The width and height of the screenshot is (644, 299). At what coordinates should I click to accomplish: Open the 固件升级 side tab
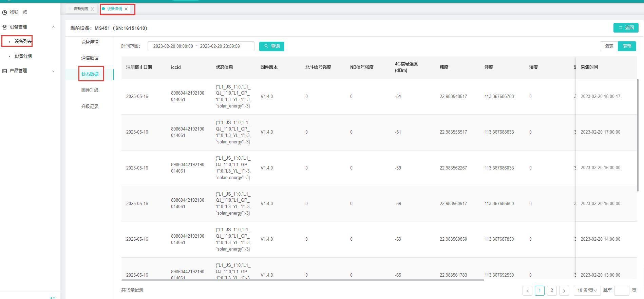(x=90, y=90)
